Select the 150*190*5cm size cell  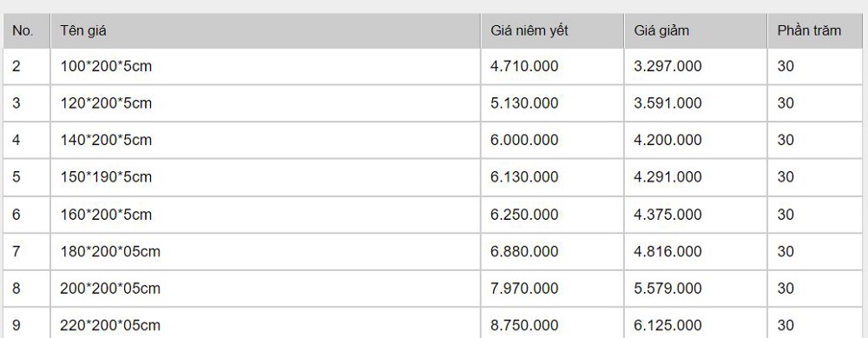pyautogui.click(x=265, y=177)
